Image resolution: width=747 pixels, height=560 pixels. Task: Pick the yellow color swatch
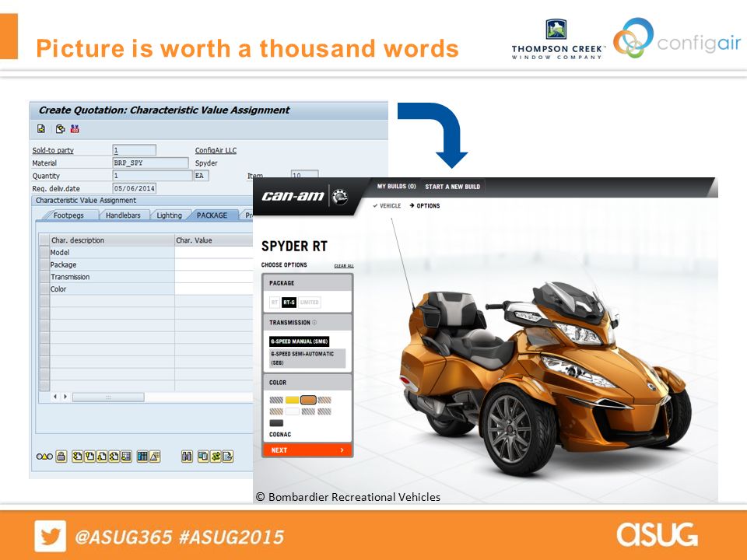click(x=292, y=400)
